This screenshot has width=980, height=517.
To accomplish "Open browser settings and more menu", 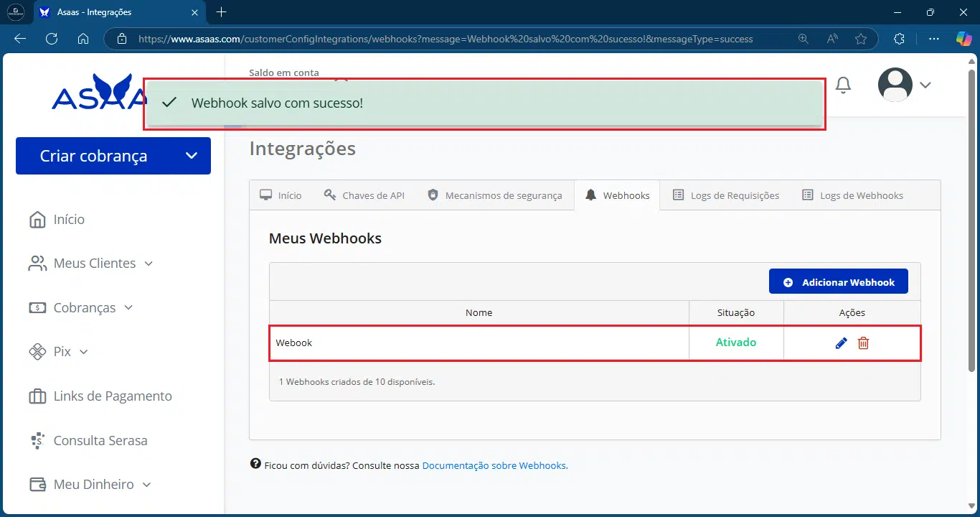I will 933,39.
